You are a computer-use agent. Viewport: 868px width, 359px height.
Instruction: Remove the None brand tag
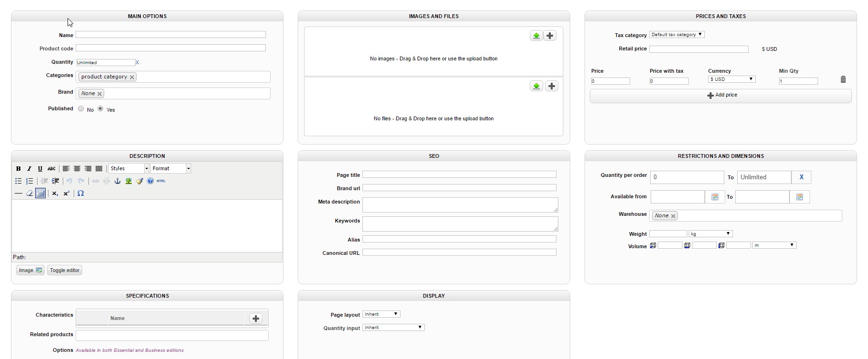coord(100,94)
